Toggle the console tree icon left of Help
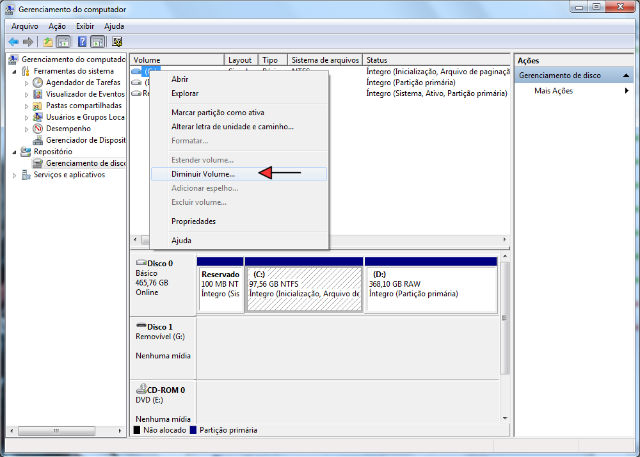The image size is (640, 457). point(63,42)
